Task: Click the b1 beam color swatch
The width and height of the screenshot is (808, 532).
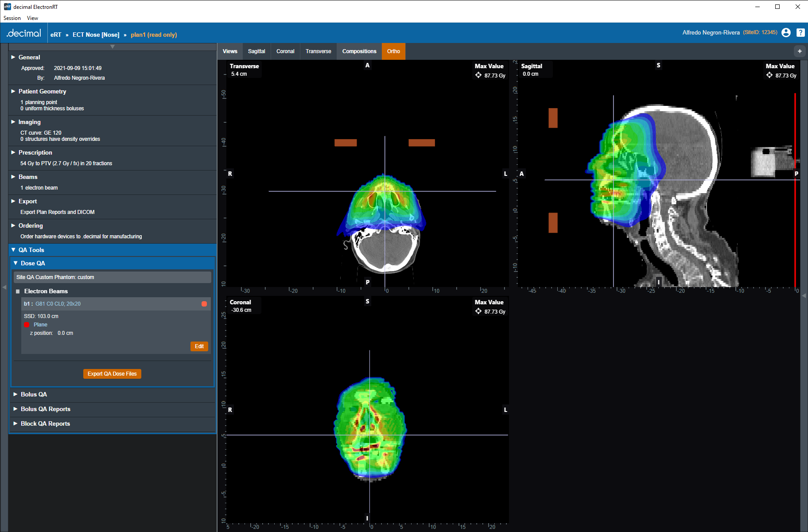Action: pyautogui.click(x=204, y=304)
